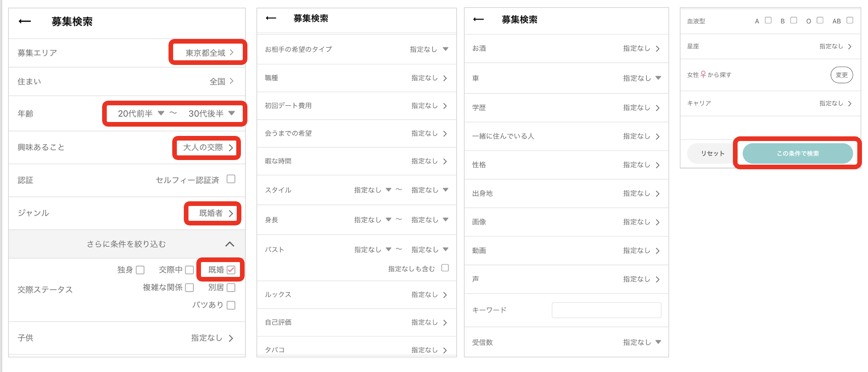Viewport: 868px width, 372px height.
Task: Enable the セルフィー認証済 checkbox
Action: (x=231, y=179)
